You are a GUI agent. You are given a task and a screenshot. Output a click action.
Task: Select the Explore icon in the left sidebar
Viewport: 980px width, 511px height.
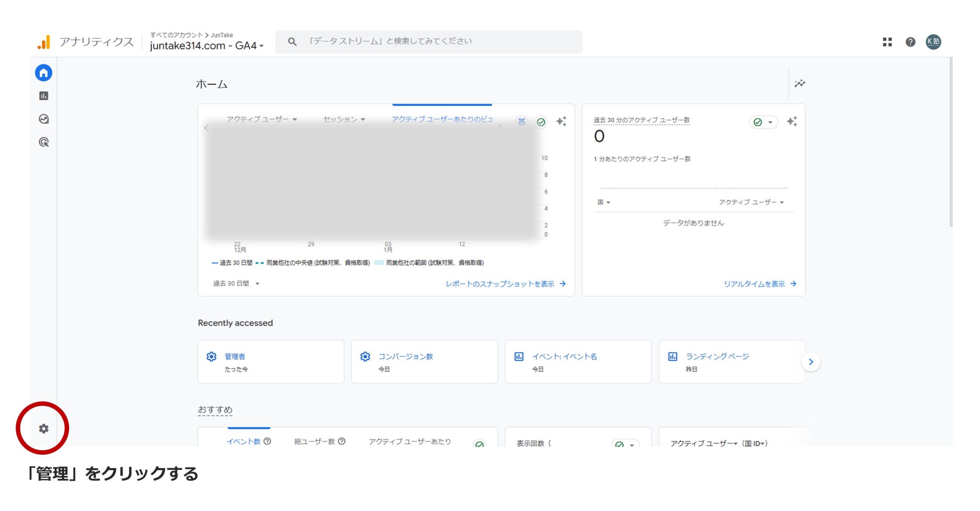[44, 119]
